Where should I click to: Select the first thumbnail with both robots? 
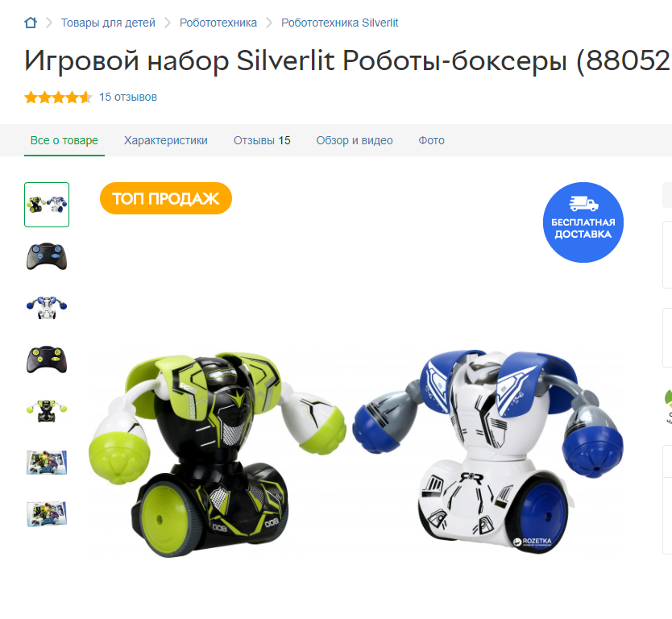(47, 205)
